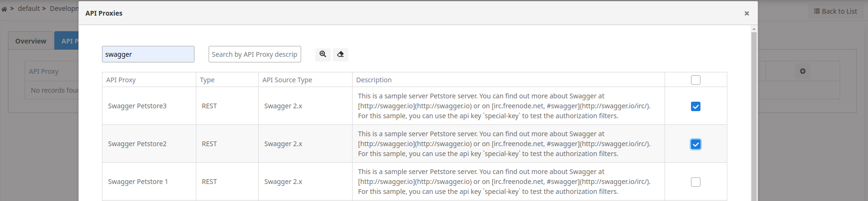Click the API Proxy column header
This screenshot has height=201, width=868.
(x=121, y=80)
